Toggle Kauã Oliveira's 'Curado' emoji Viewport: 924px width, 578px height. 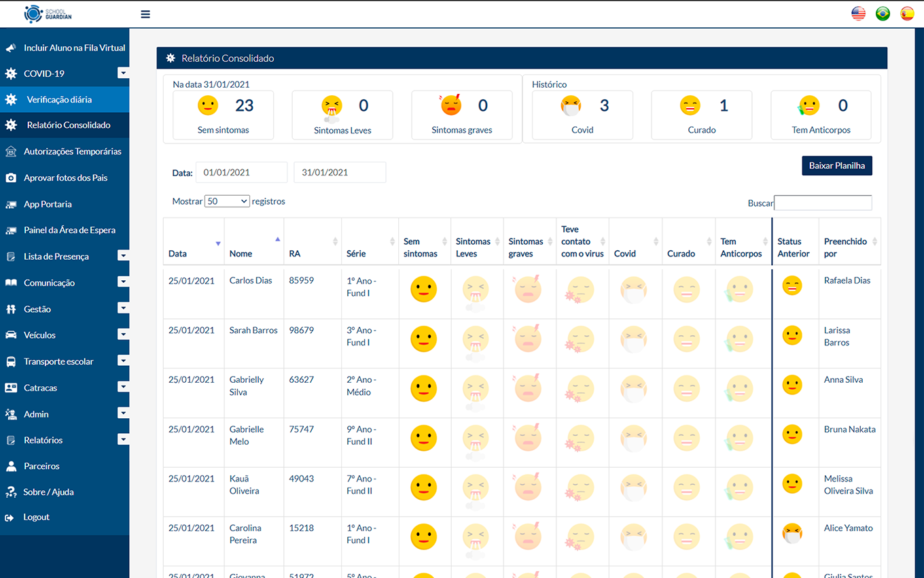(686, 488)
